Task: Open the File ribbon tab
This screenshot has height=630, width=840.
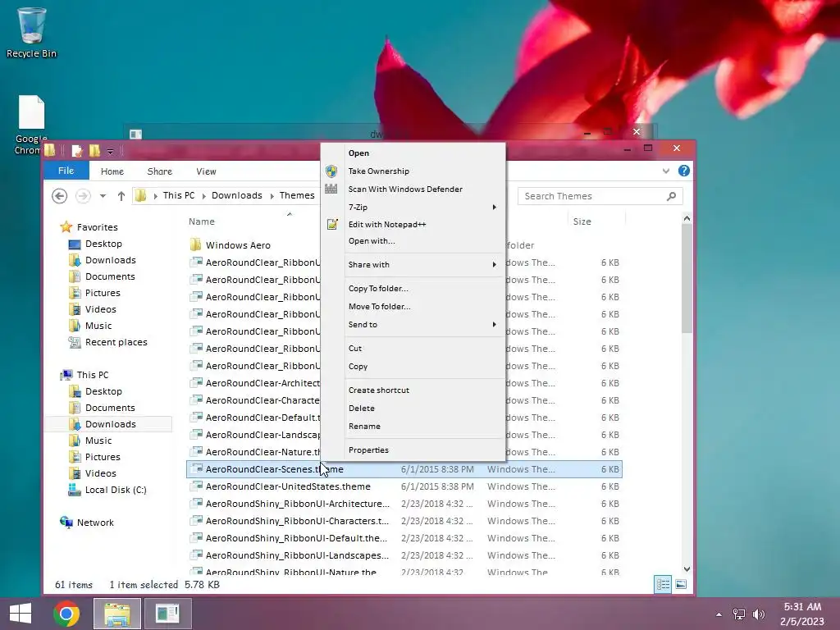Action: point(66,171)
